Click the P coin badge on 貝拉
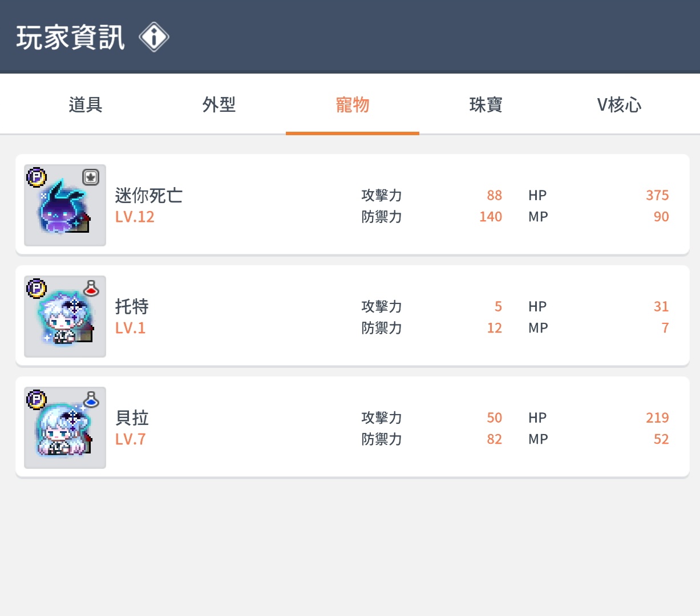The height and width of the screenshot is (616, 700). [37, 399]
